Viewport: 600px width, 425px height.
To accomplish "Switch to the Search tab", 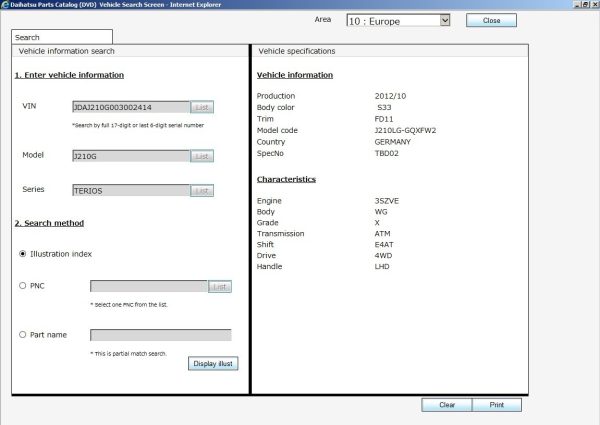I will coord(62,37).
